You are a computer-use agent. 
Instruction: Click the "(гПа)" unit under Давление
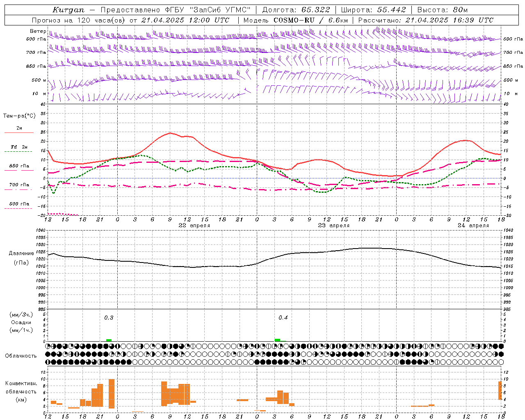[21, 263]
